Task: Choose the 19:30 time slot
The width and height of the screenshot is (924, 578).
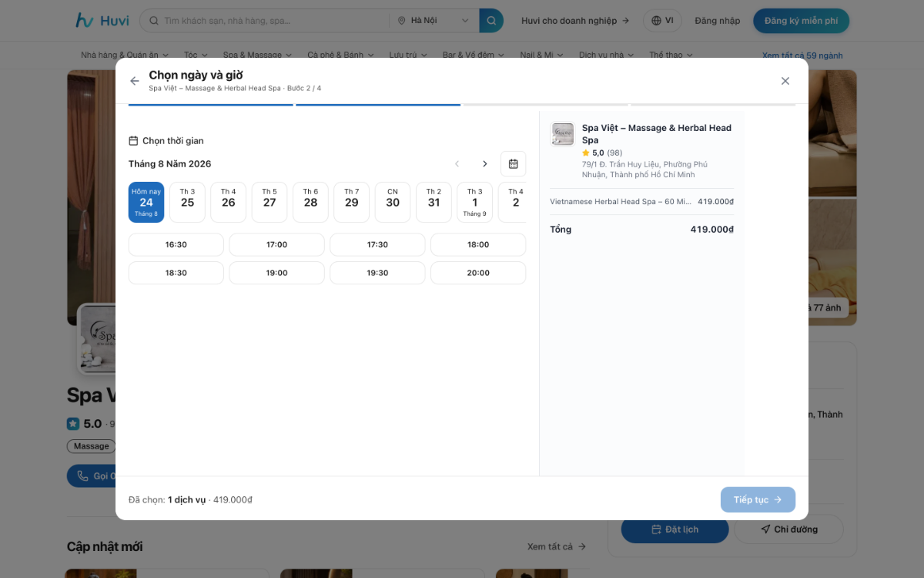Action: pos(377,273)
